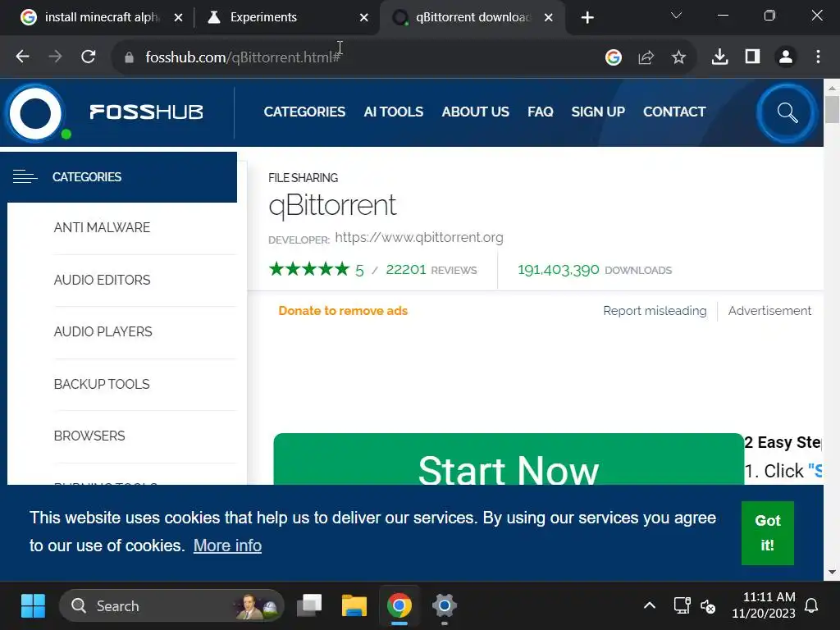The width and height of the screenshot is (840, 630).
Task: Accept cookies with Got it! button
Action: (x=767, y=533)
